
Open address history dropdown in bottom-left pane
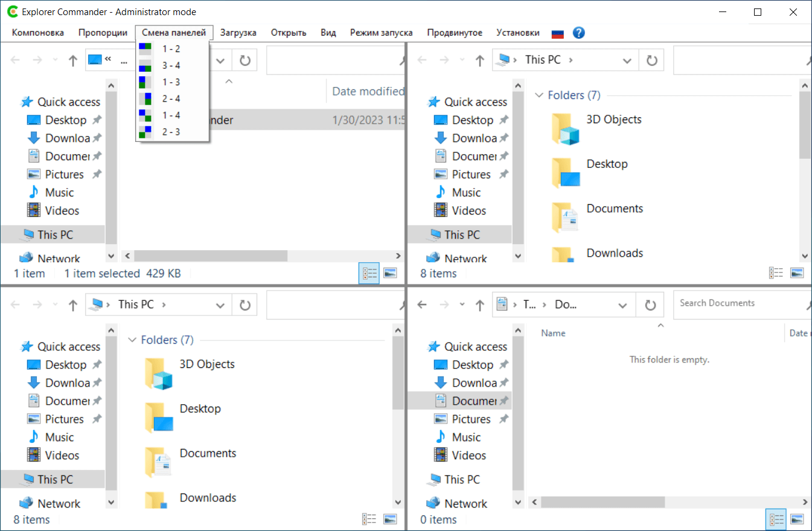pos(221,305)
